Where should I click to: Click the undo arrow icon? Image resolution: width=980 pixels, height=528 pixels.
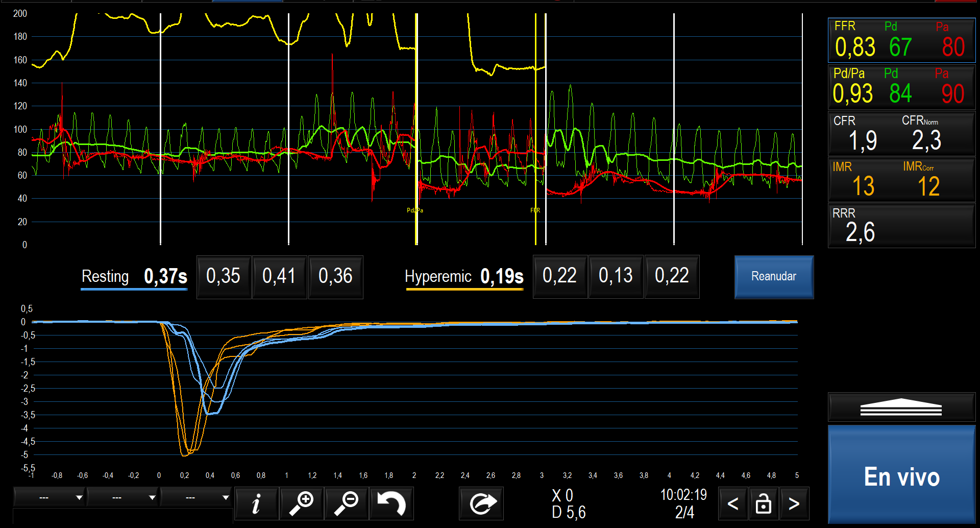tap(391, 503)
